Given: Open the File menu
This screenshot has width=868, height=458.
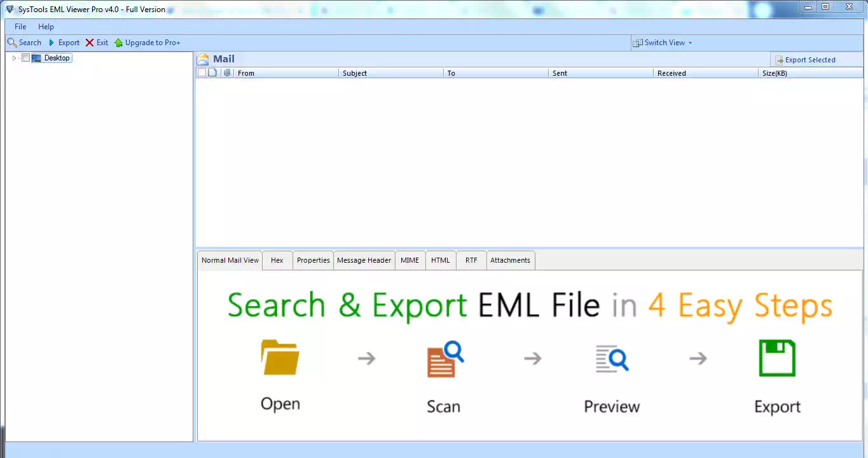Looking at the screenshot, I should (20, 27).
